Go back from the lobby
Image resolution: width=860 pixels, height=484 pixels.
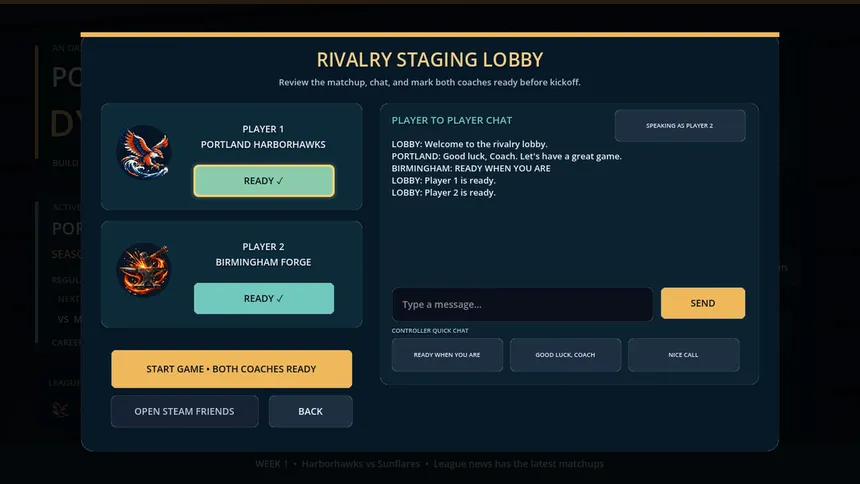pyautogui.click(x=310, y=411)
